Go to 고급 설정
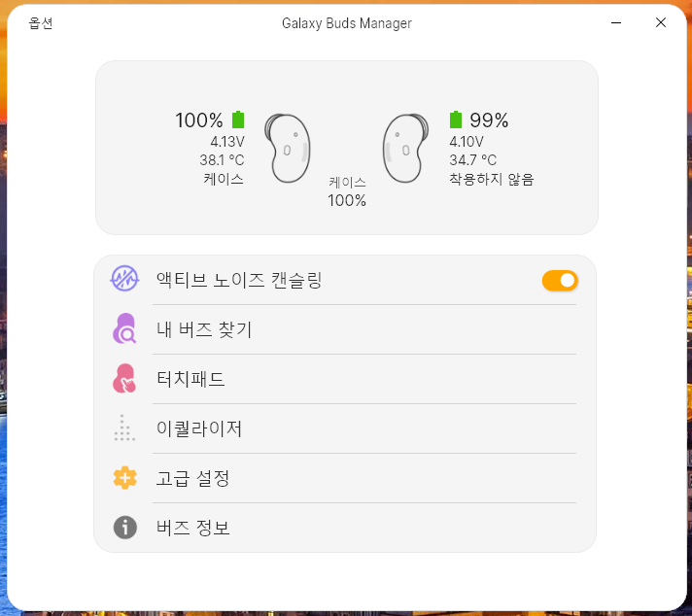The height and width of the screenshot is (616, 692). pos(192,478)
